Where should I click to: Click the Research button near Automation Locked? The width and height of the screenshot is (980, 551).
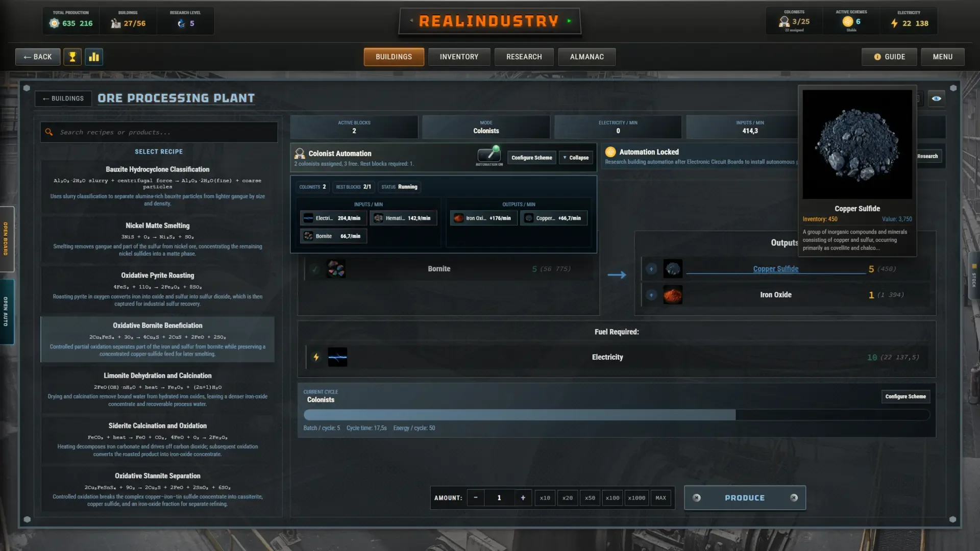coord(927,156)
